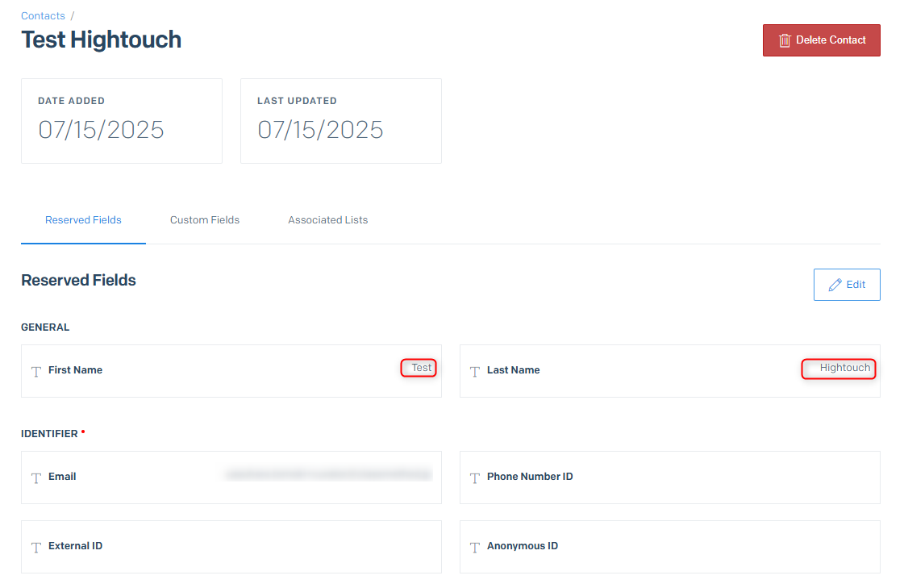904x588 pixels.
Task: Switch to the Custom Fields tab
Action: point(205,219)
